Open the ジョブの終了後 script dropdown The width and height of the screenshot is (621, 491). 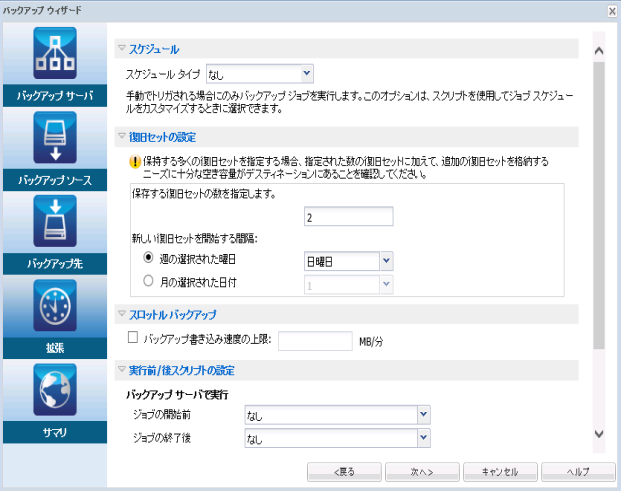337,438
